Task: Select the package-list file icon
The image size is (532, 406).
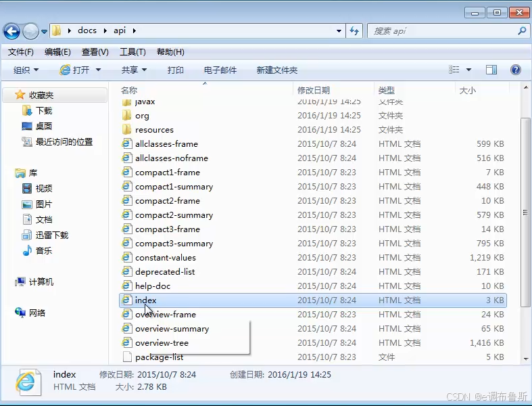Action: [126, 357]
